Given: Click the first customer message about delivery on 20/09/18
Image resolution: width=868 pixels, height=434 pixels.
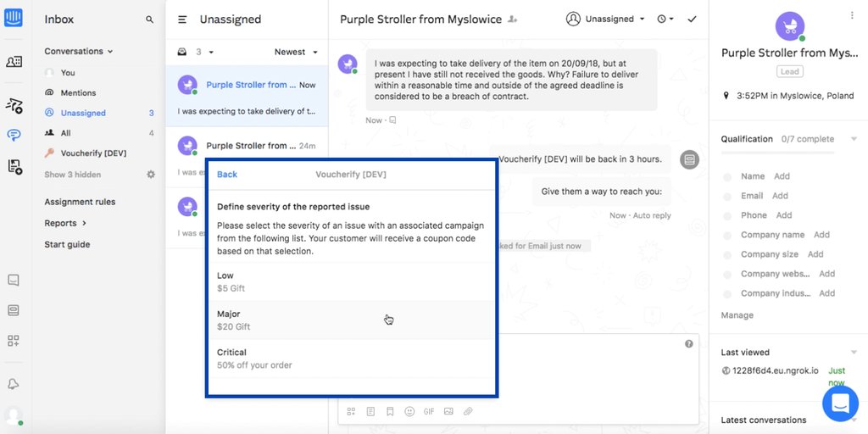Looking at the screenshot, I should click(x=511, y=80).
